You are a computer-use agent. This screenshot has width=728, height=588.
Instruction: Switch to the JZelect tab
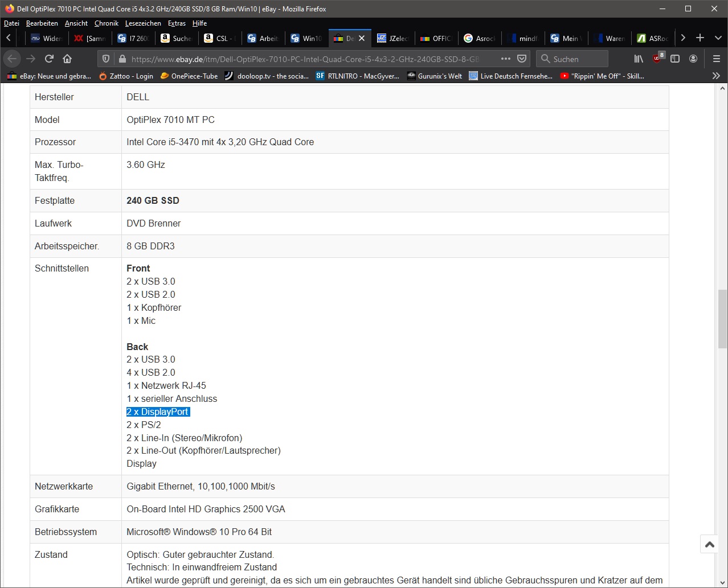(394, 38)
